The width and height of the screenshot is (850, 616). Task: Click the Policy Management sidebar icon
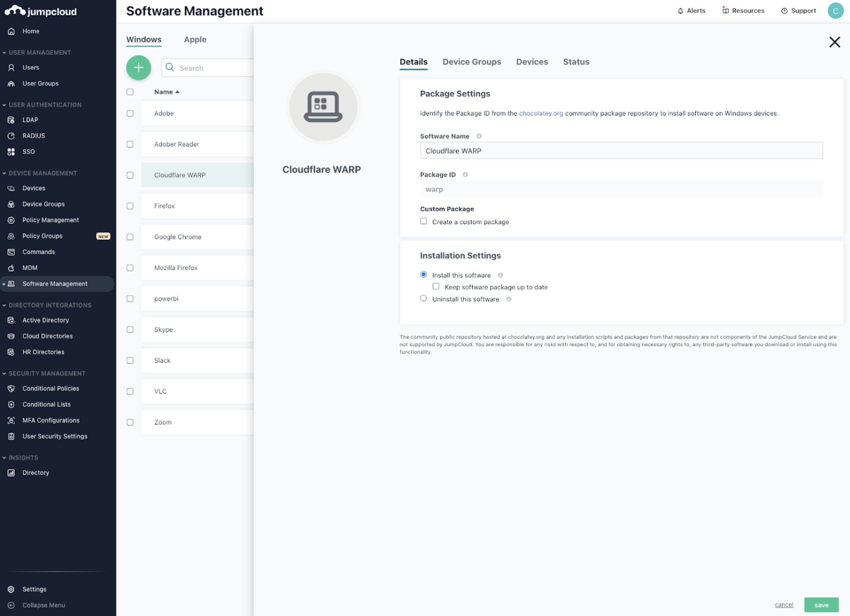coord(13,220)
